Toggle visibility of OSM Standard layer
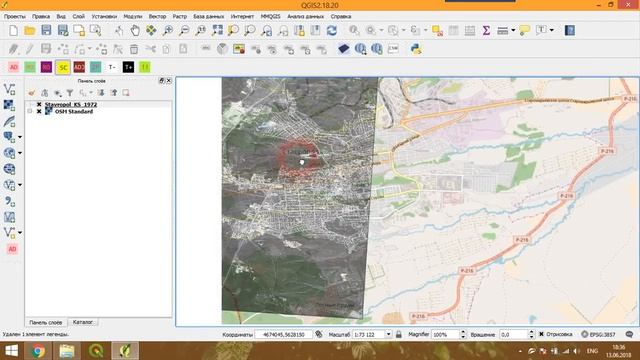The image size is (640, 360). point(39,111)
